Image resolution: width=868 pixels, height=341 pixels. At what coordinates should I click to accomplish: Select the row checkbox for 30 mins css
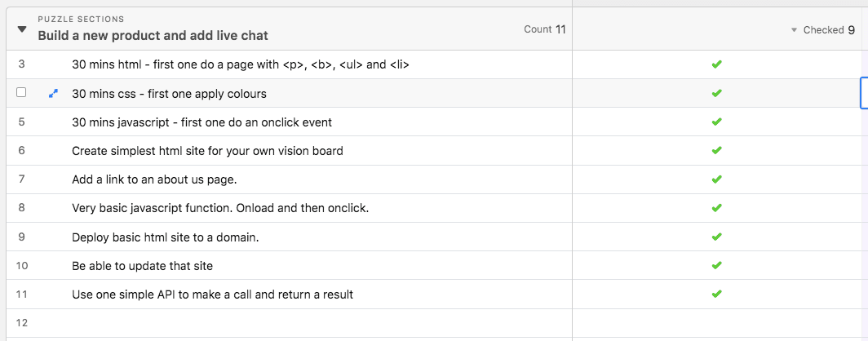pos(21,92)
